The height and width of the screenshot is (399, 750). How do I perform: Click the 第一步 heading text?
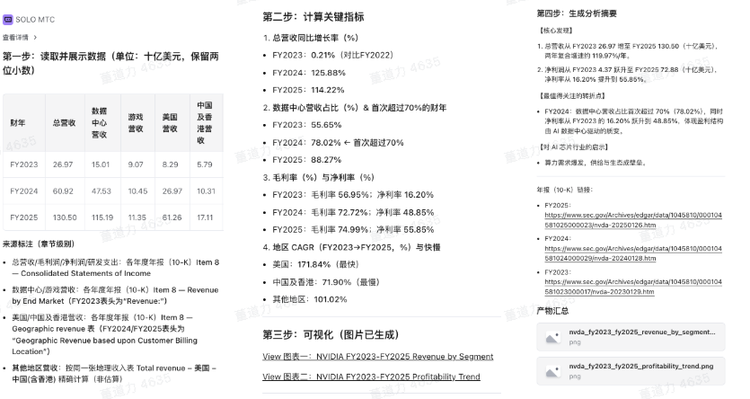110,63
